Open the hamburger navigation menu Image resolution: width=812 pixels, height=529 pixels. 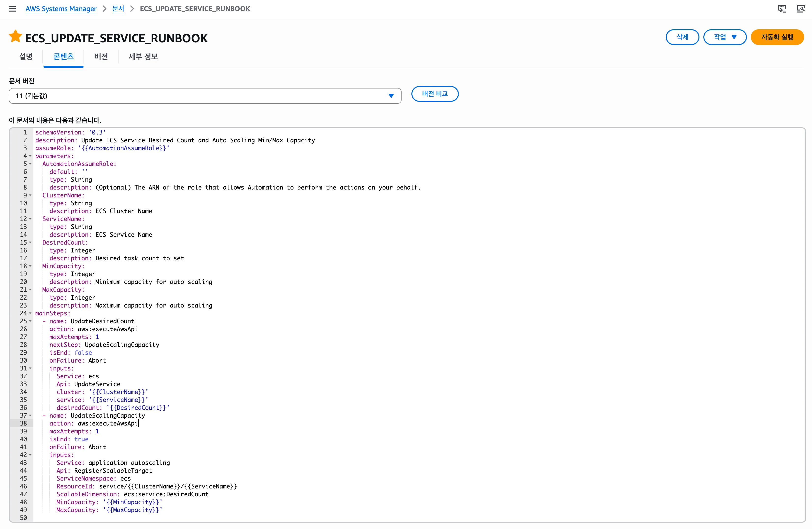click(12, 9)
